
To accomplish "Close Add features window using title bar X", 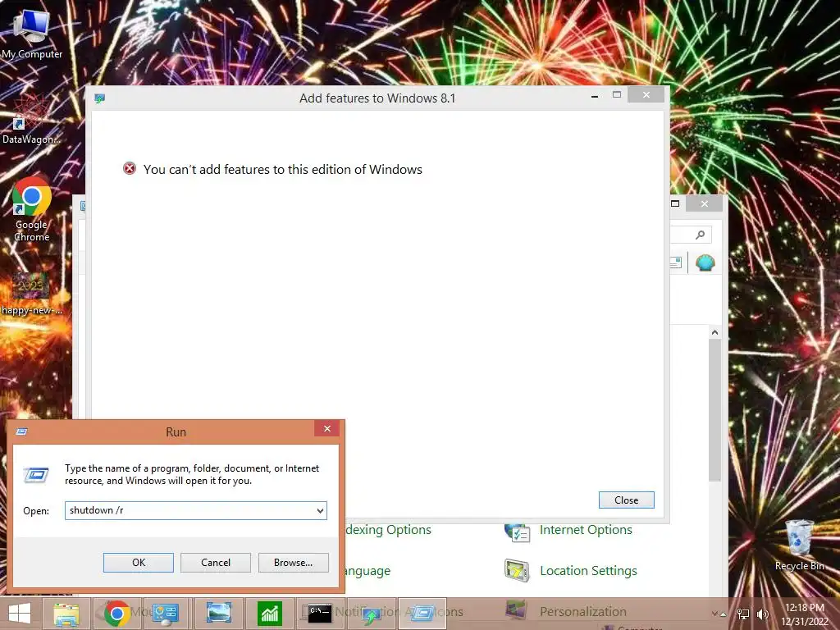I will [646, 95].
